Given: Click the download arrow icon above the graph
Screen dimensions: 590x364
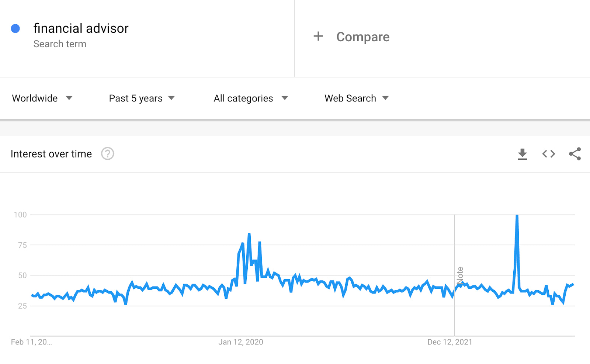Looking at the screenshot, I should [522, 154].
